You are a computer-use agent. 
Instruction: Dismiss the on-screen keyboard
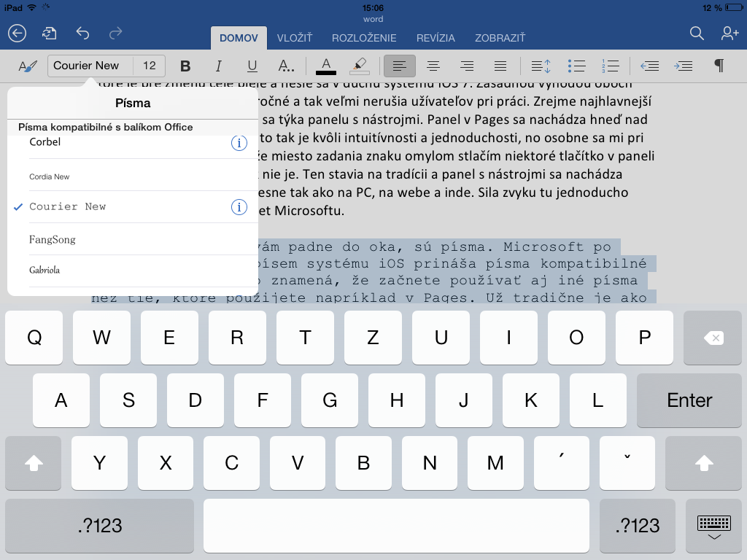(x=715, y=526)
